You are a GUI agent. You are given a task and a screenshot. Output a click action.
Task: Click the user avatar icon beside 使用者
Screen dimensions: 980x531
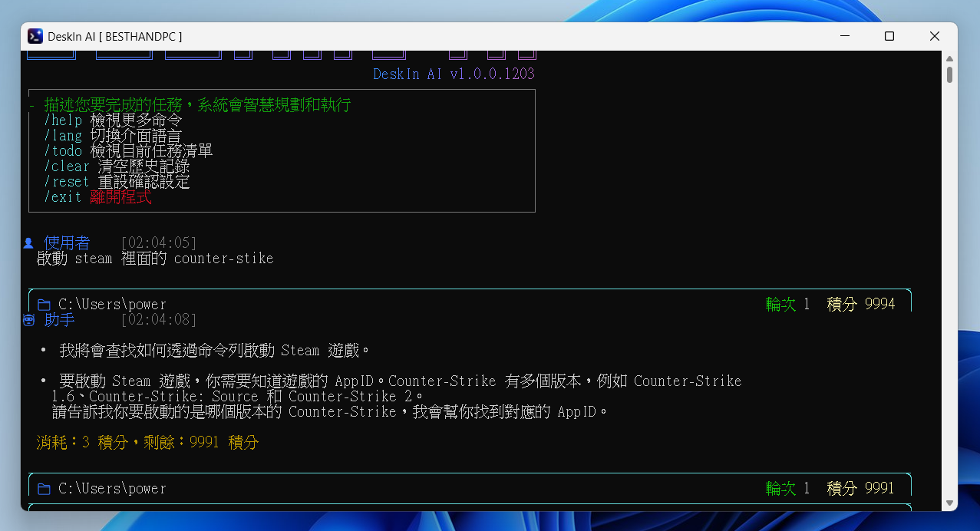(29, 243)
